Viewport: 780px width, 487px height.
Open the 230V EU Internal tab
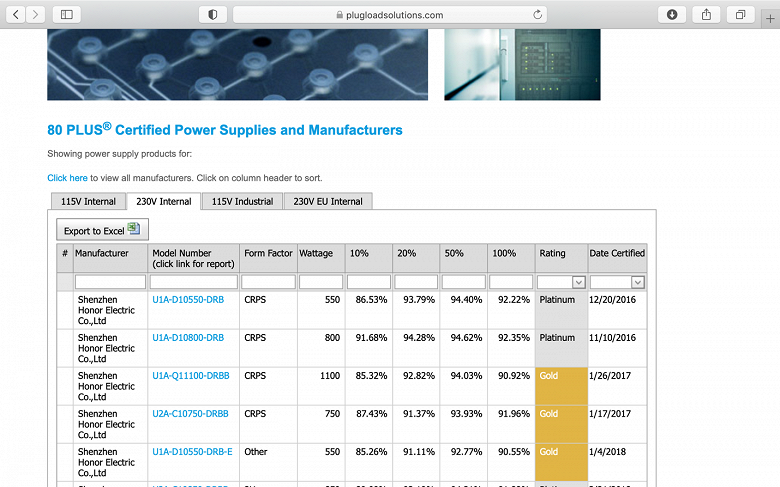pos(328,201)
